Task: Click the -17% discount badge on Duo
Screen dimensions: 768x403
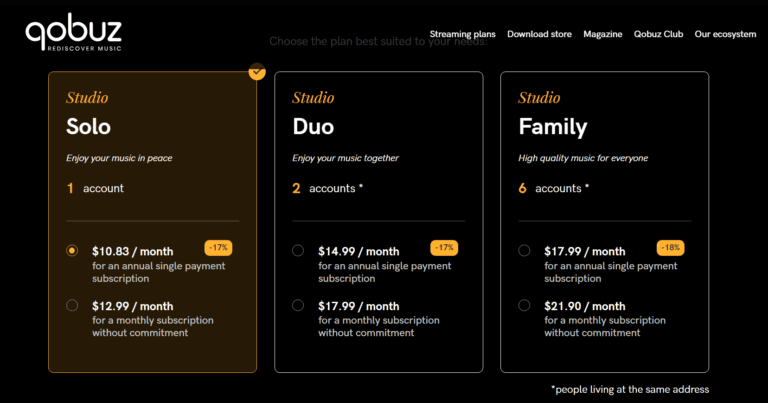Action: tap(444, 247)
